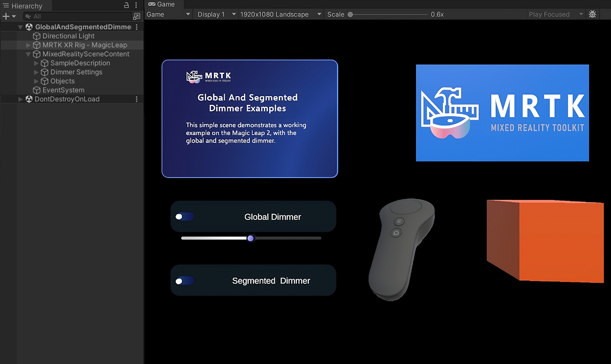The height and width of the screenshot is (364, 611).
Task: Expand MRTK XR Rig - MagicLeap
Action: [28, 45]
